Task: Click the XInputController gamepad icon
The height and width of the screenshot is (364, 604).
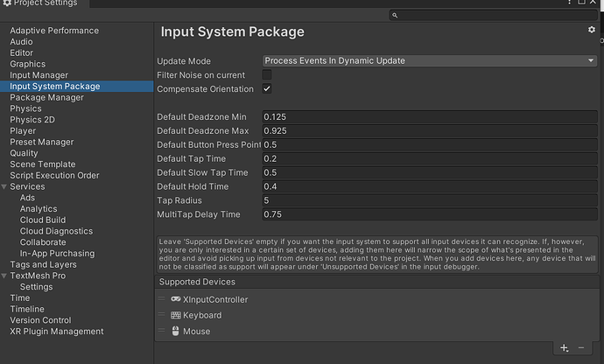Action: pos(176,299)
